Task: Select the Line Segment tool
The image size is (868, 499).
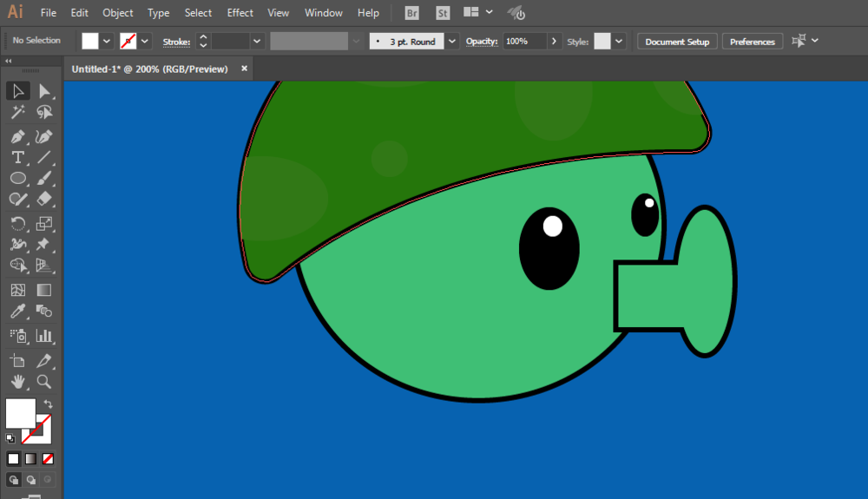Action: pyautogui.click(x=44, y=158)
